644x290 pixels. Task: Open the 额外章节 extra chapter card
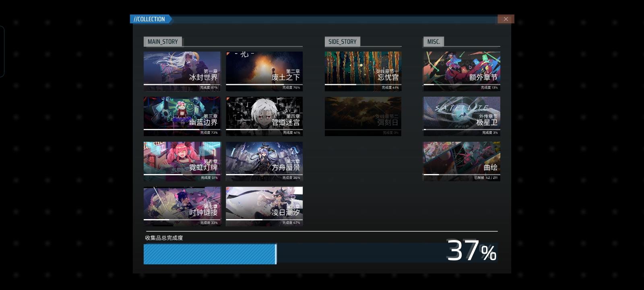point(462,71)
